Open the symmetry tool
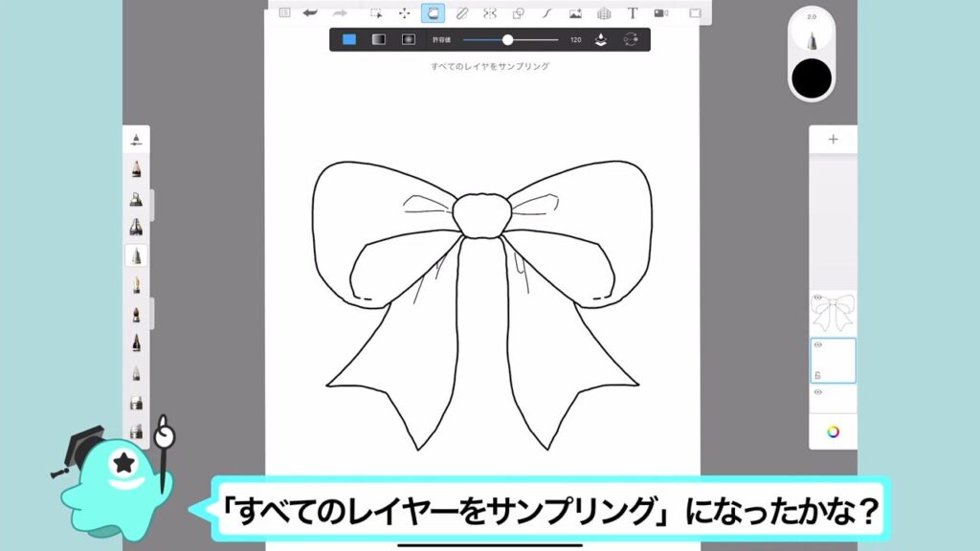The height and width of the screenshot is (551, 980). coord(490,13)
